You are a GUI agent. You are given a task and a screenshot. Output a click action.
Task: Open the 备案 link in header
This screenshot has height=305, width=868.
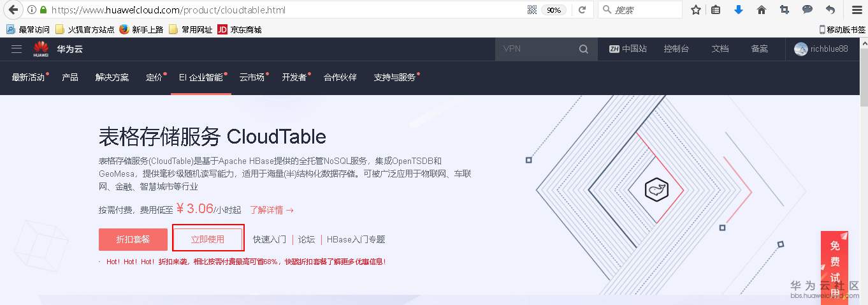(x=760, y=49)
